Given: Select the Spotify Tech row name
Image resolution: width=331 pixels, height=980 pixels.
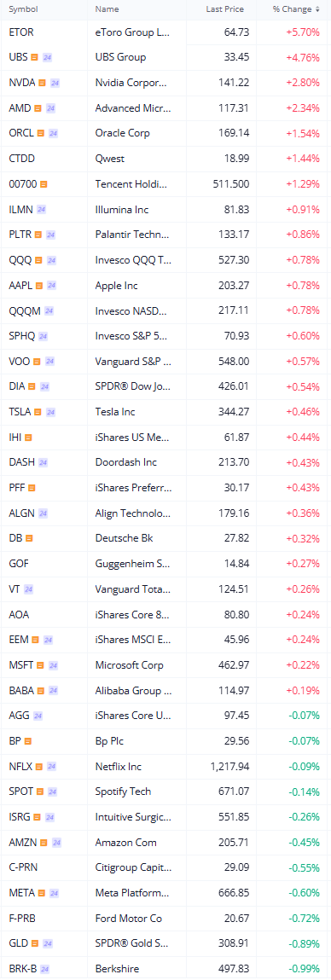Looking at the screenshot, I should pos(121,792).
